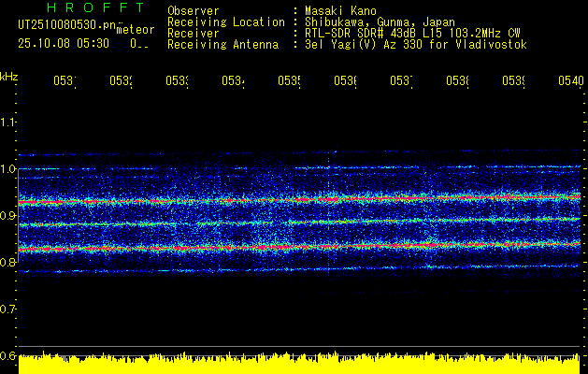Screen dimensions: 588x374
Task: Click the RTL-SDR receiver description line
Action: [x=412, y=34]
